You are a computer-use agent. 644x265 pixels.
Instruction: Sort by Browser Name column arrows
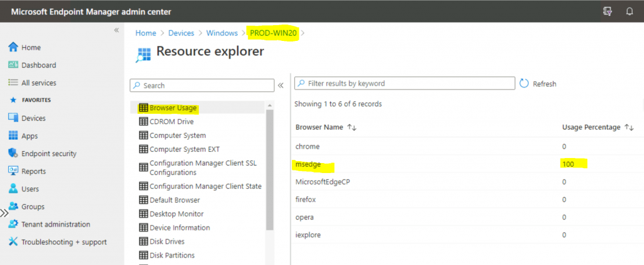tap(352, 127)
